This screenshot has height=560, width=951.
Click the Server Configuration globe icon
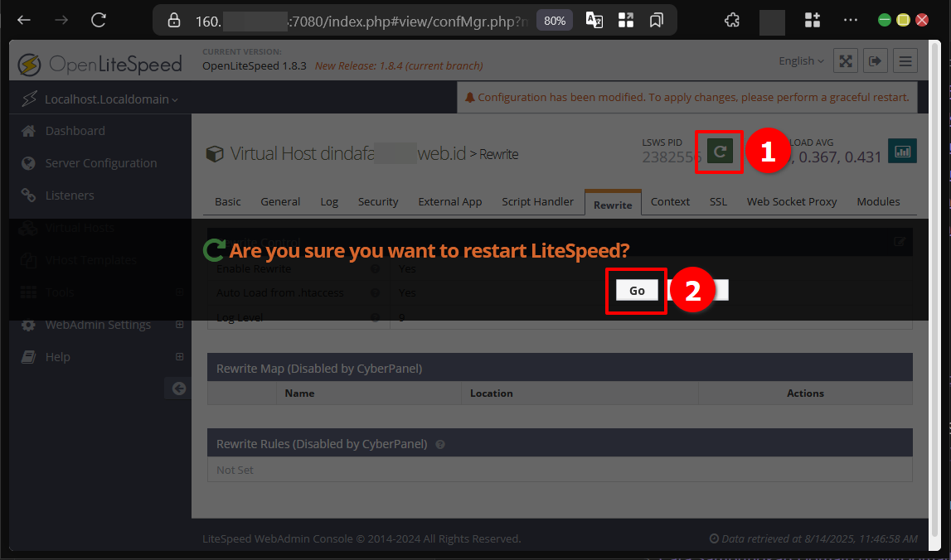(28, 163)
